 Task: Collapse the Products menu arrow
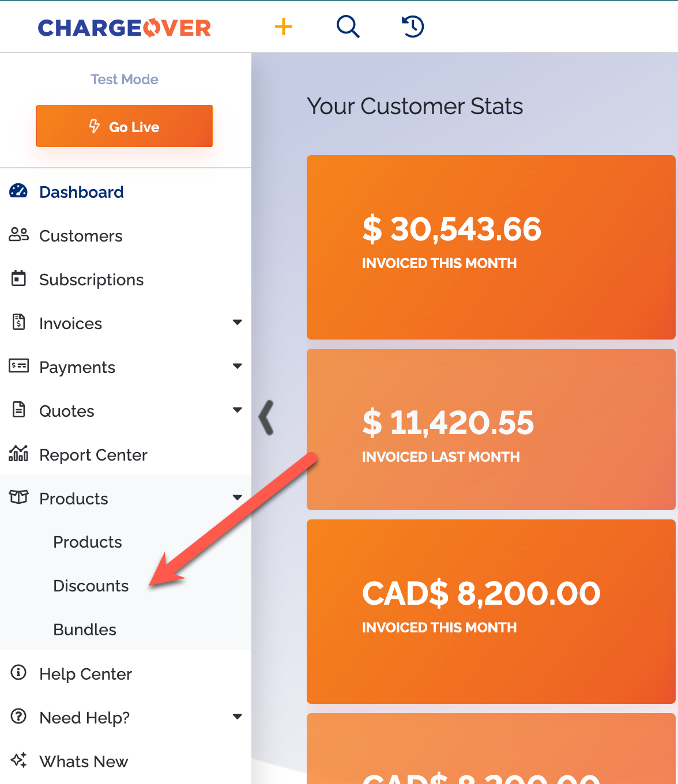(x=237, y=497)
